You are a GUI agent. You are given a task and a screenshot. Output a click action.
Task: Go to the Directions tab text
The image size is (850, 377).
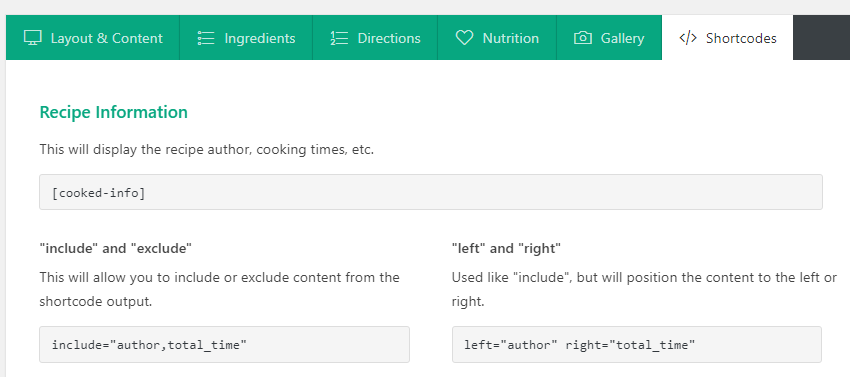[389, 39]
